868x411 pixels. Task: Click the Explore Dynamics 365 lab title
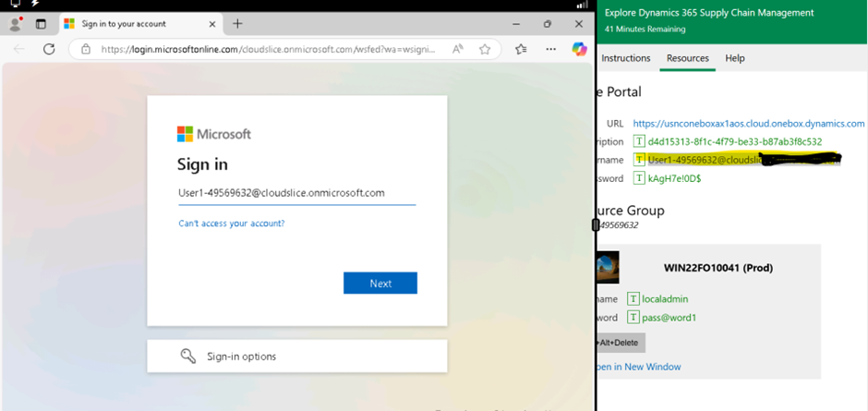(x=709, y=13)
